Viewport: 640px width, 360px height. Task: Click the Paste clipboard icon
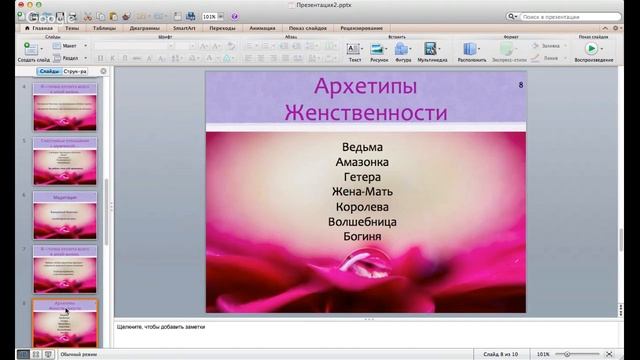(x=113, y=17)
